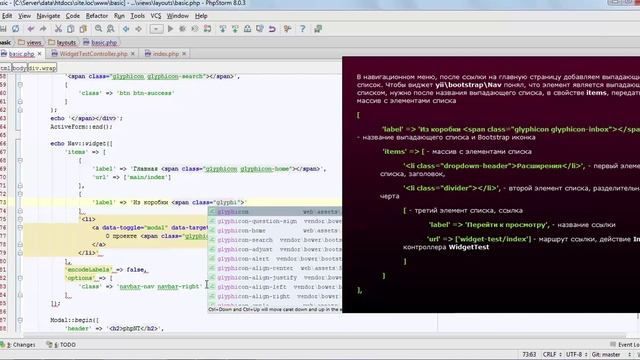Open the run configuration dropdown
The width and height of the screenshot is (640, 360).
(x=156, y=29)
